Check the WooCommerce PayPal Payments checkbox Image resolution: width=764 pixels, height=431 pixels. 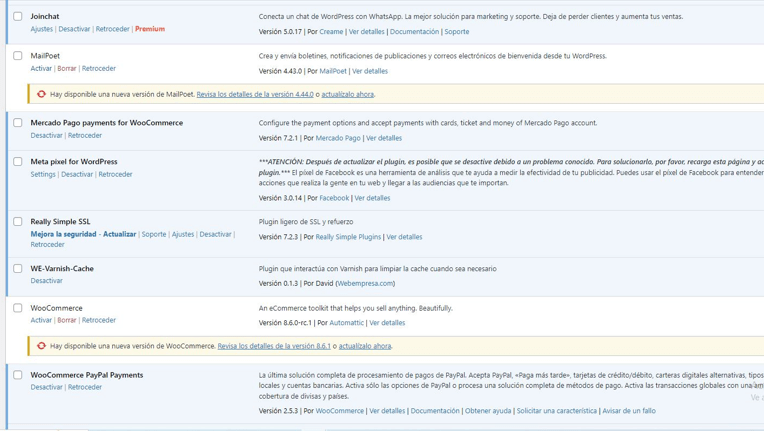18,375
